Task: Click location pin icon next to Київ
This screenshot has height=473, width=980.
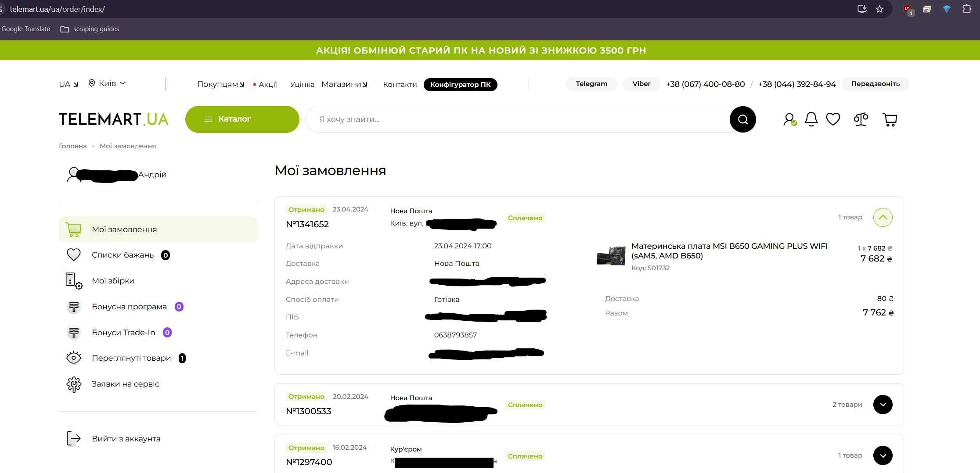Action: 91,83
